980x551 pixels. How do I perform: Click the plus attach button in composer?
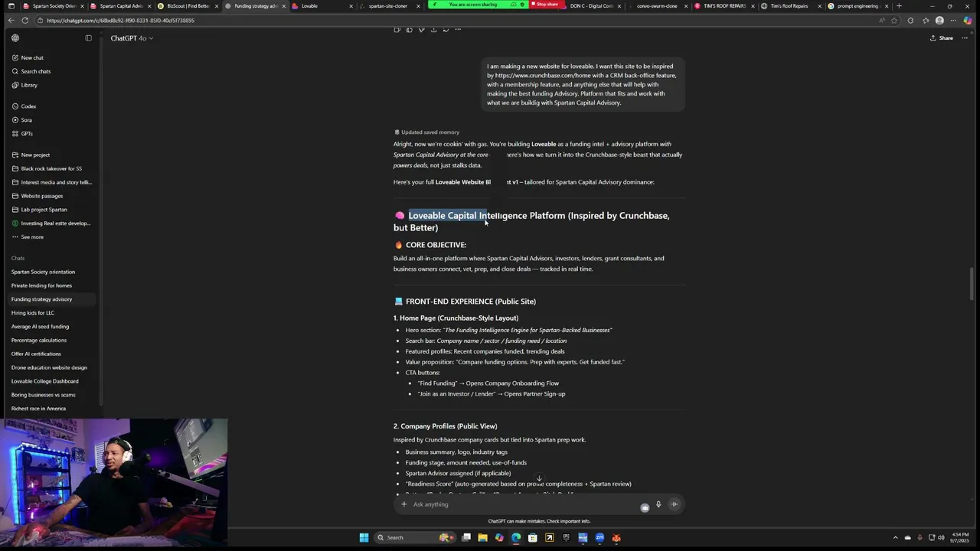(403, 504)
